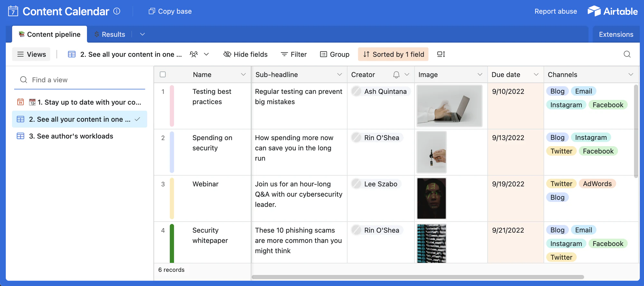Open the Filter options
The height and width of the screenshot is (286, 644).
click(294, 54)
